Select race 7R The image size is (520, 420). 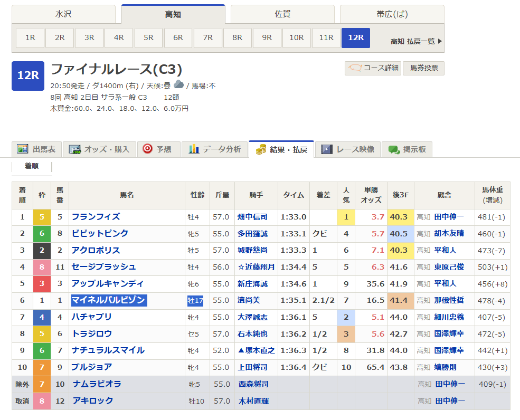point(208,38)
